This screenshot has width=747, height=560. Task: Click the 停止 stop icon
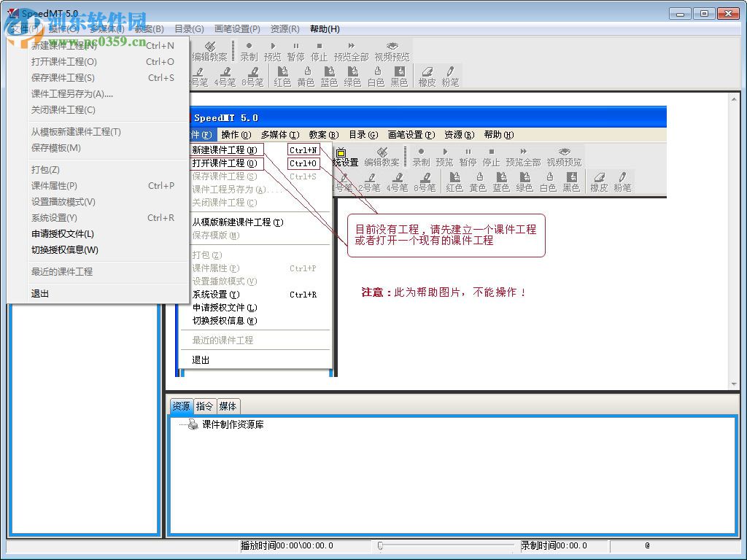[319, 51]
